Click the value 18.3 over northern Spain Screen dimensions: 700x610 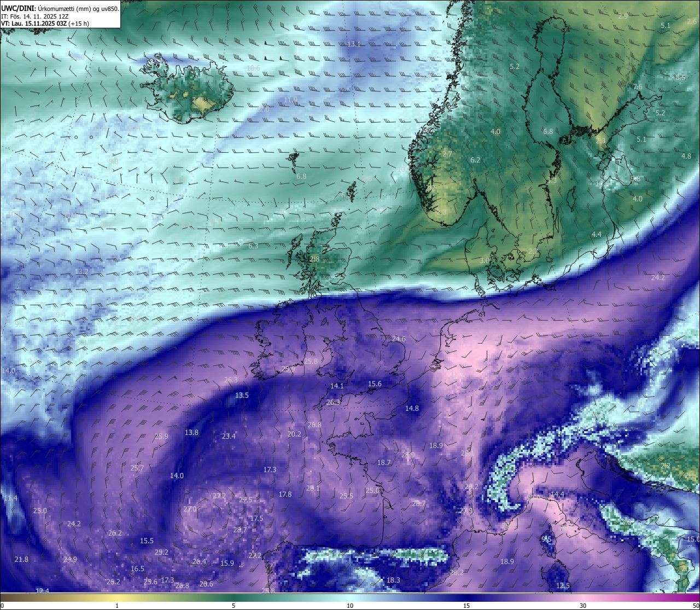click(393, 580)
